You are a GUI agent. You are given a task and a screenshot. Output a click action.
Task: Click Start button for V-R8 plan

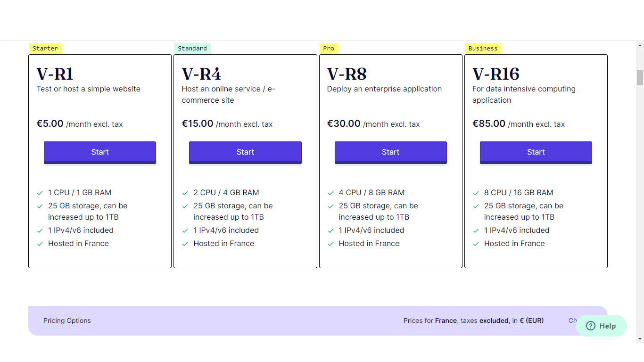pos(391,152)
